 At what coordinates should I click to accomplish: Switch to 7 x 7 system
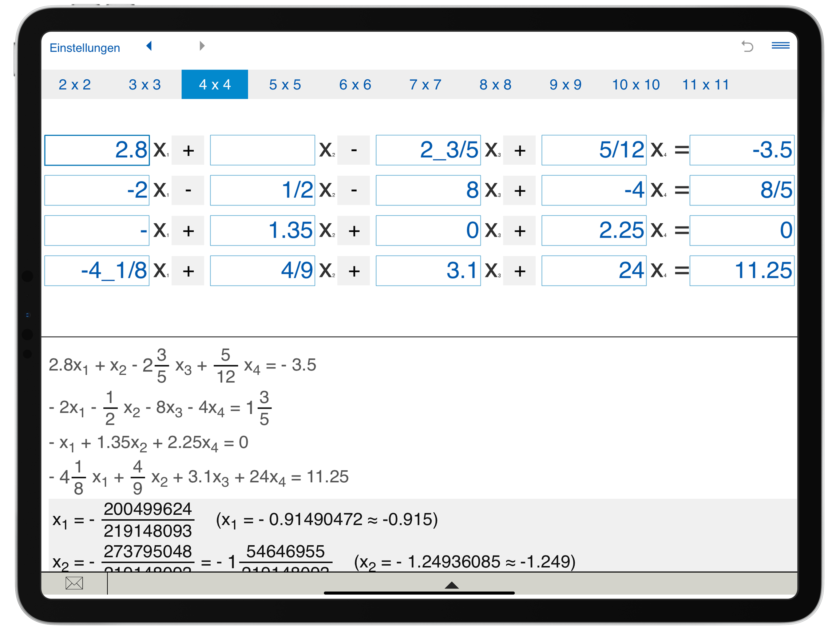(425, 84)
